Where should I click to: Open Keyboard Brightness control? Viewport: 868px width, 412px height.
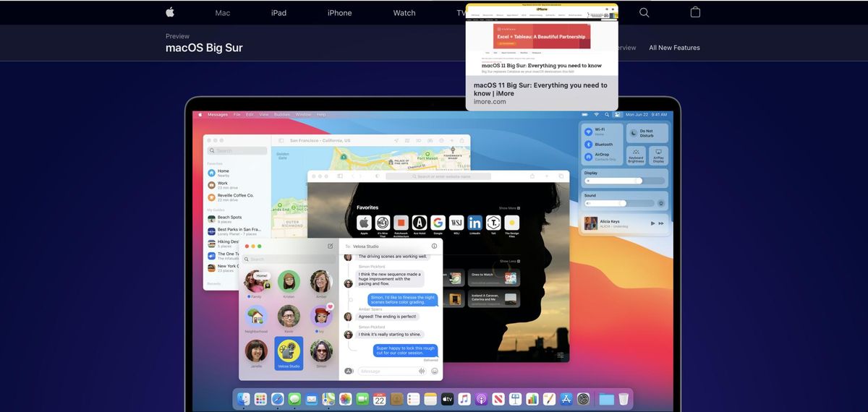pos(636,155)
